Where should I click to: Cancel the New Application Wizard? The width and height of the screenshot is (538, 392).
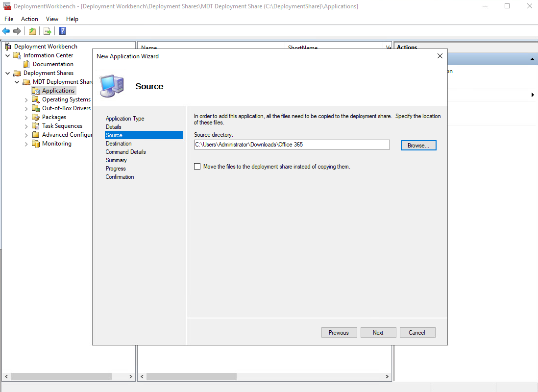417,332
